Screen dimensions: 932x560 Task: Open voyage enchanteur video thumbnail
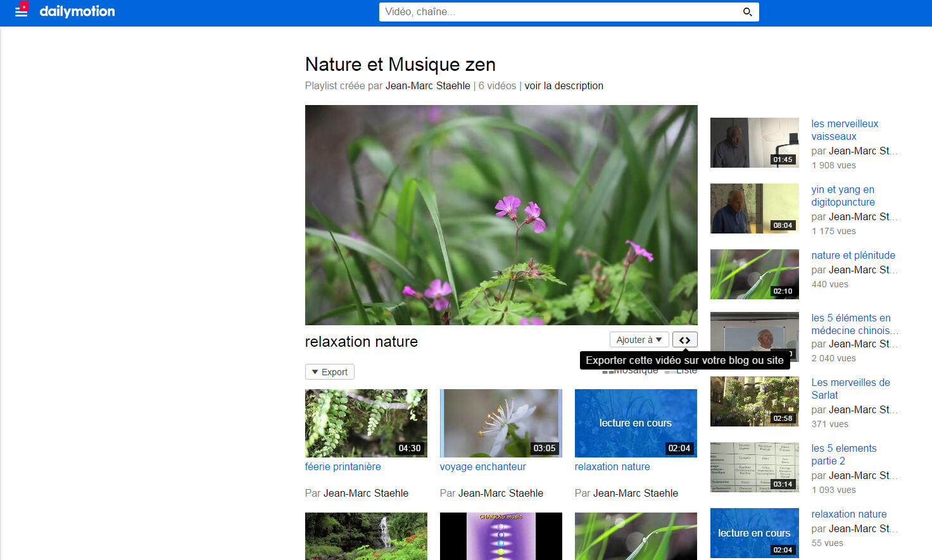(x=500, y=423)
